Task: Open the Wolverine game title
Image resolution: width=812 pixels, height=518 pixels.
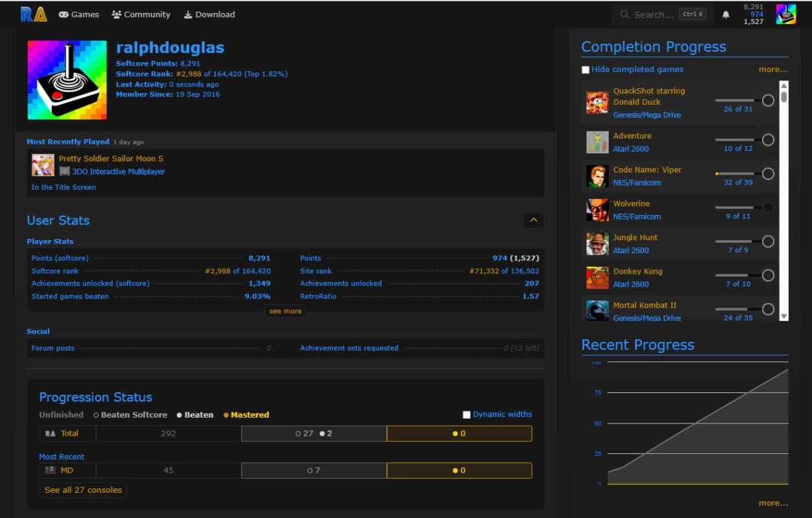Action: point(631,203)
